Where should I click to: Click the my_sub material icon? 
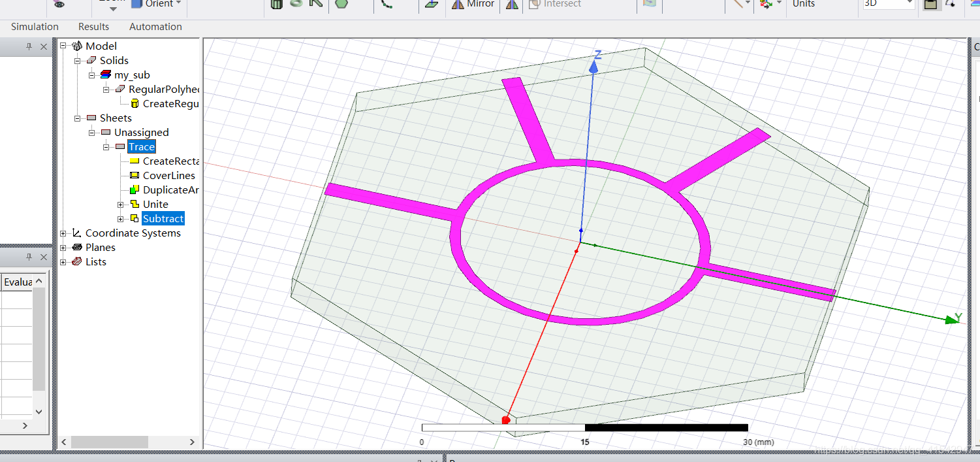tap(106, 74)
